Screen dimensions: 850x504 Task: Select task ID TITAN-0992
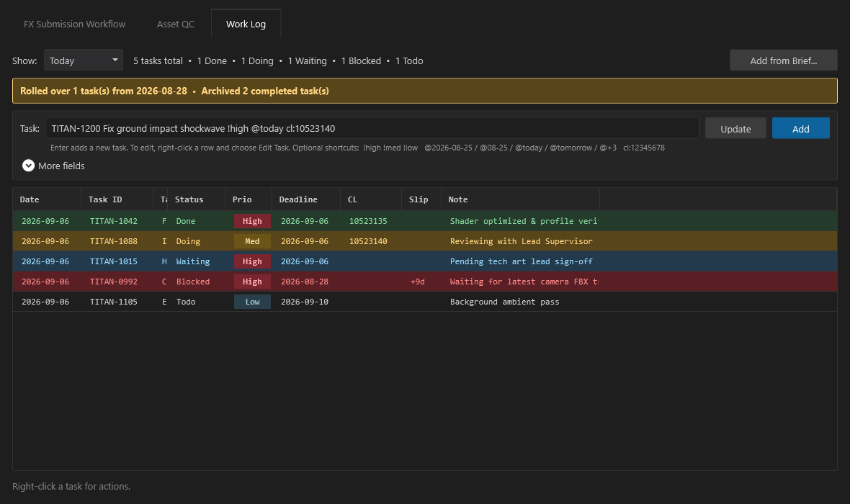[x=113, y=282]
